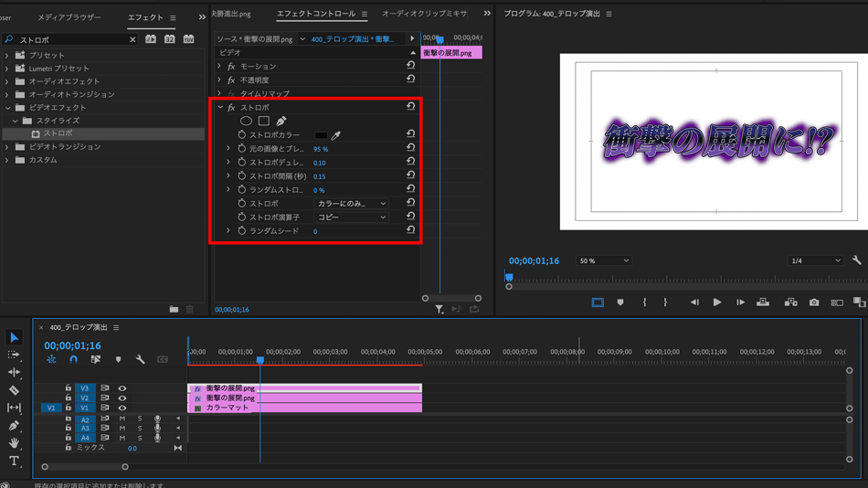Switch to the メディアブラウザー tab

tap(69, 17)
